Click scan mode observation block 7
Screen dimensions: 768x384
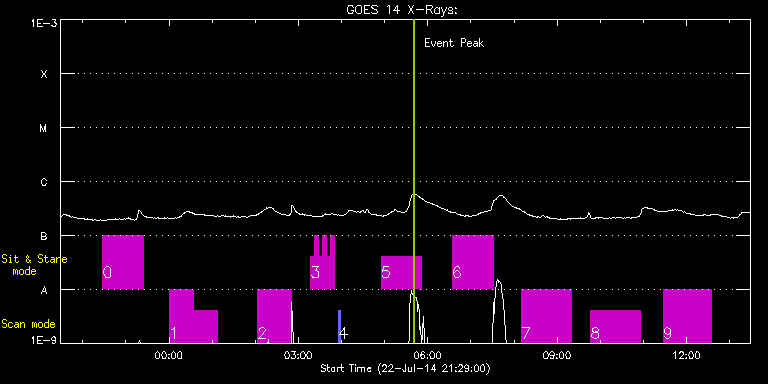tap(546, 316)
